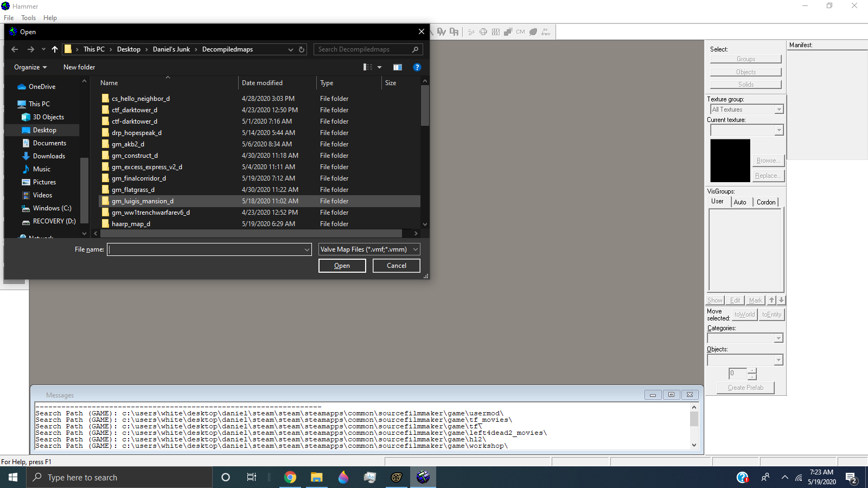Click New folder in the dialog
The height and width of the screenshot is (488, 868).
click(x=79, y=67)
